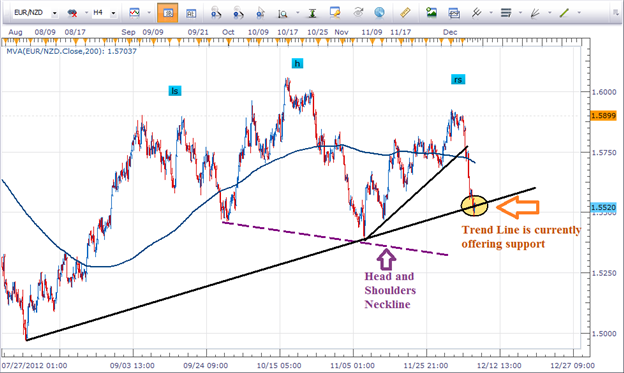
Task: Click the cursor pointer zoom icon
Action: (261, 13)
